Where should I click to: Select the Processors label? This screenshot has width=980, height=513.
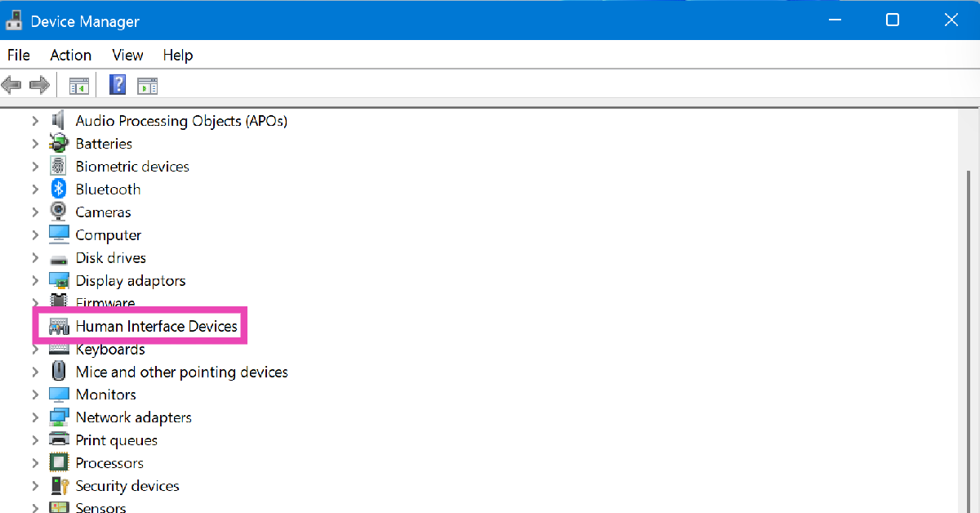click(109, 463)
